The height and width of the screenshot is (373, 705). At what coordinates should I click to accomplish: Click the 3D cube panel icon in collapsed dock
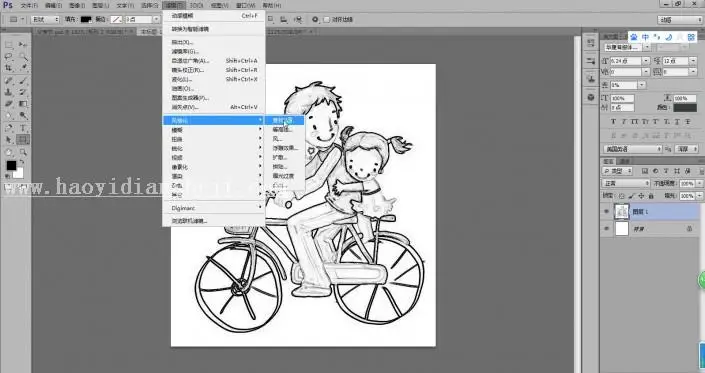click(x=591, y=97)
